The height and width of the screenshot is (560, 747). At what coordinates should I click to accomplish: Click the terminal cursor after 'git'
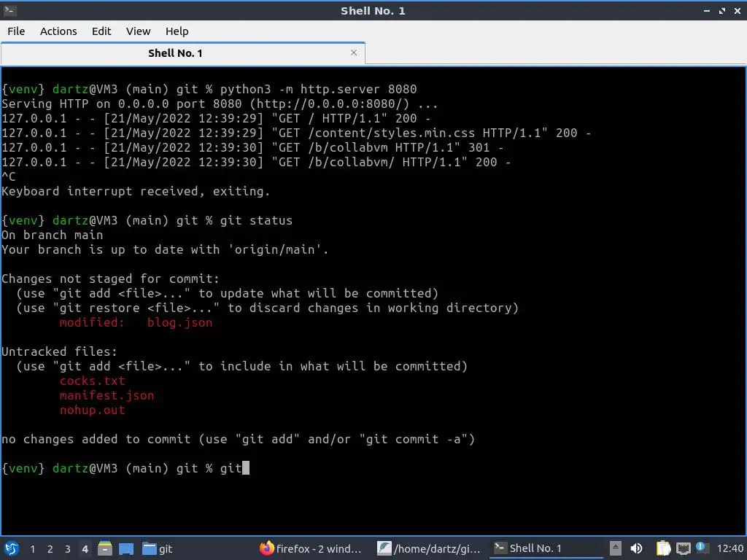pyautogui.click(x=245, y=468)
